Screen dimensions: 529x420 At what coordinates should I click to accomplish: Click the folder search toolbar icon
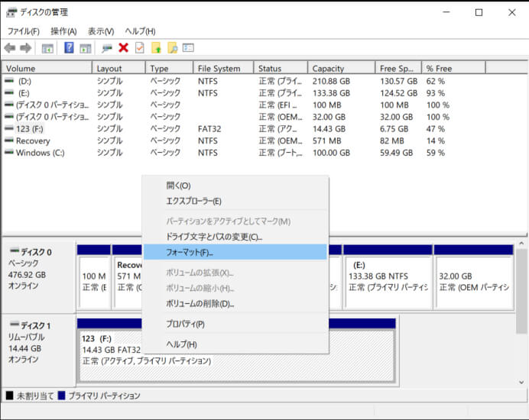click(173, 48)
